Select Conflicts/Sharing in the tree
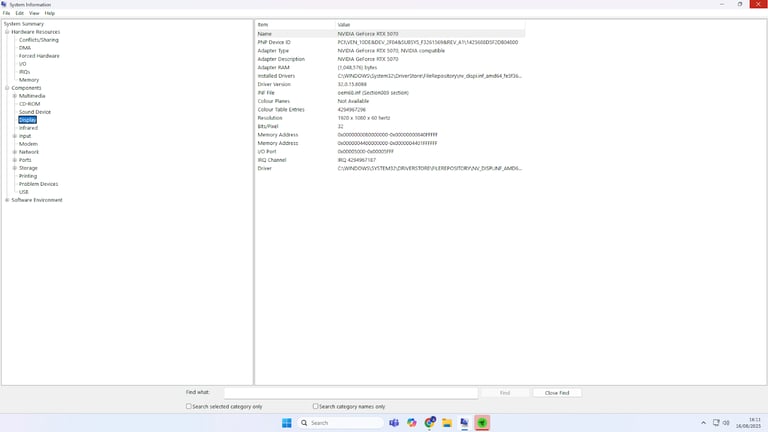 (39, 40)
